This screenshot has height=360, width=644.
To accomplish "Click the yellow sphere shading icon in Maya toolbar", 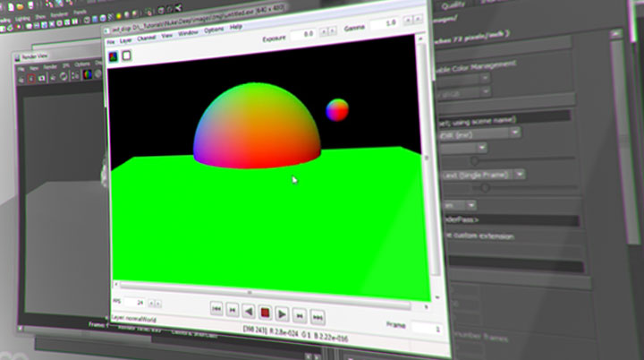I will point(119,16).
